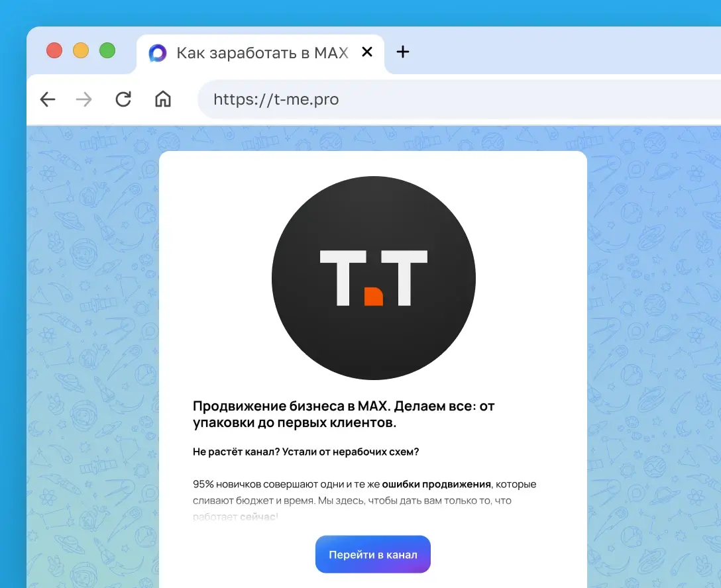Image resolution: width=721 pixels, height=588 pixels.
Task: Click the faded 'работает сейчас!' text
Action: click(x=235, y=516)
